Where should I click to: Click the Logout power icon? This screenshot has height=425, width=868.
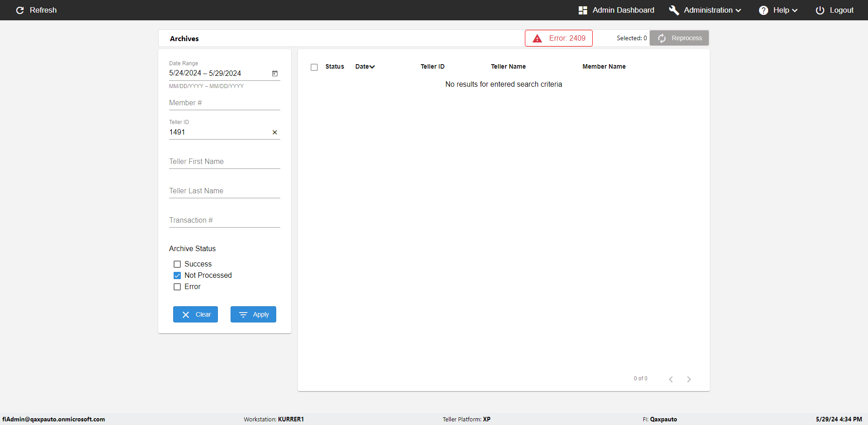pyautogui.click(x=820, y=10)
